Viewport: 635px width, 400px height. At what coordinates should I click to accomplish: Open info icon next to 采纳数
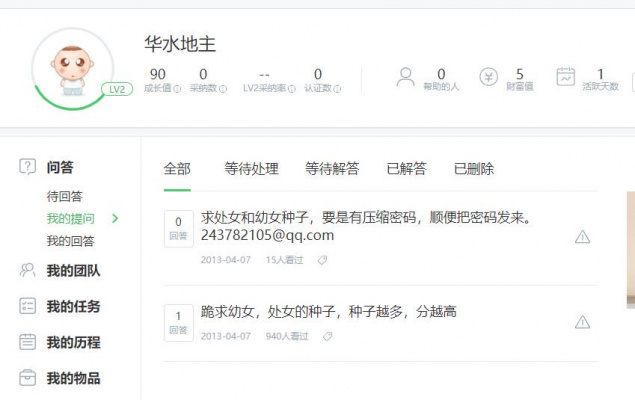point(223,89)
